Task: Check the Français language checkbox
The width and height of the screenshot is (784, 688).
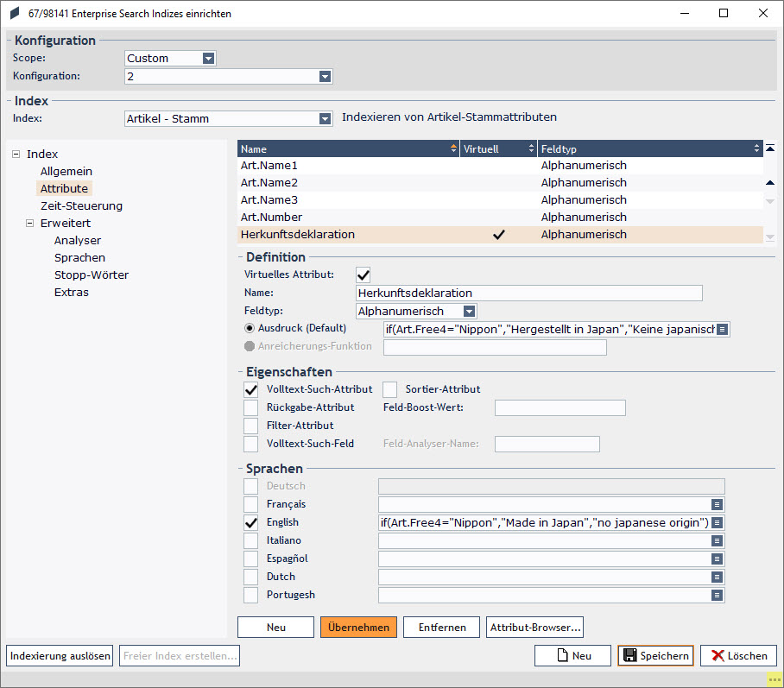Action: coord(251,504)
